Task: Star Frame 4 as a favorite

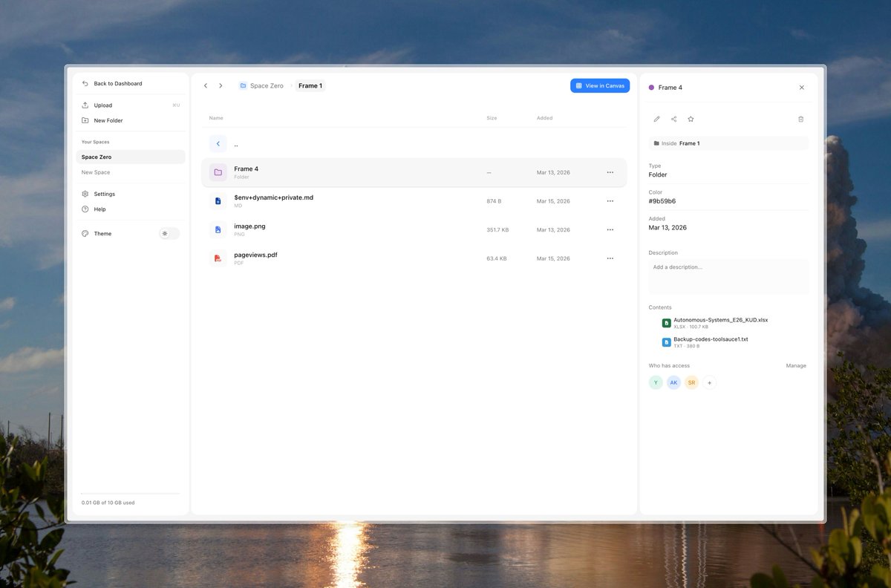Action: click(x=691, y=119)
